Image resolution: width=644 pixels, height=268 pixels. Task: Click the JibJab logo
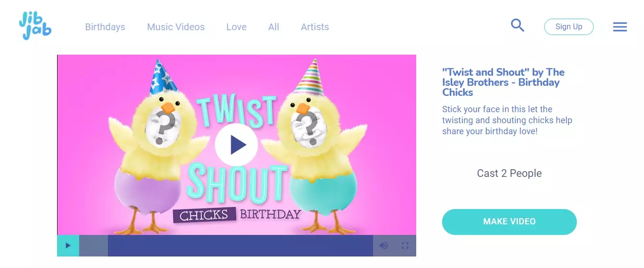point(35,25)
